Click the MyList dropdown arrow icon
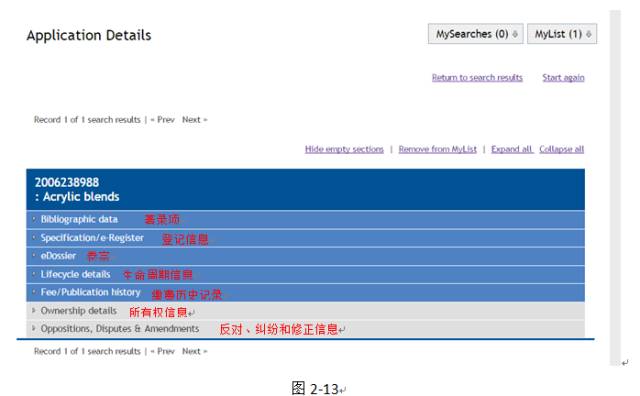This screenshot has height=396, width=640. coord(589,34)
